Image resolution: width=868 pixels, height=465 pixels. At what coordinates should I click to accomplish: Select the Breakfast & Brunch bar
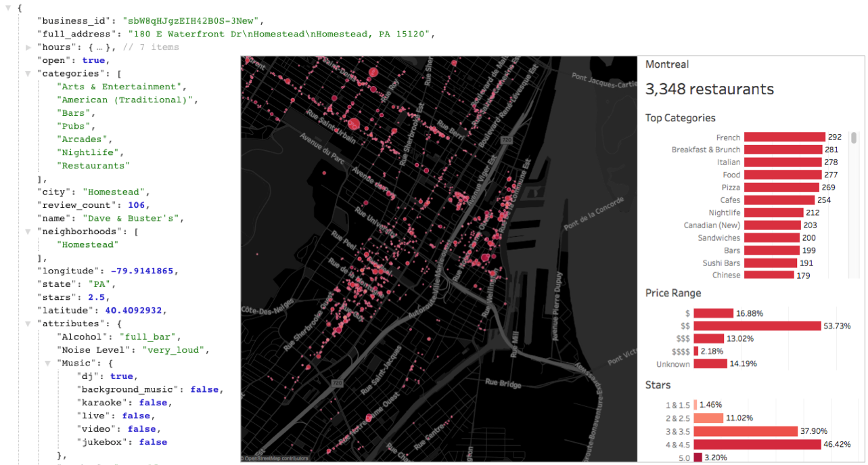coord(783,150)
